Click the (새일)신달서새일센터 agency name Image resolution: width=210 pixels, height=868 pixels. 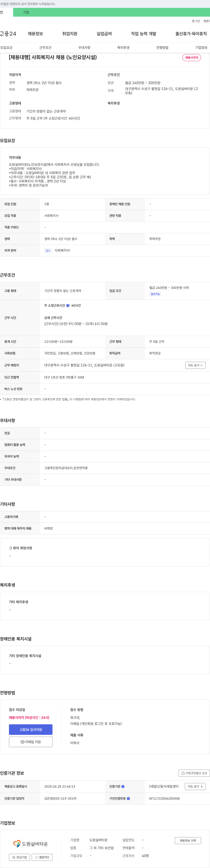click(164, 787)
